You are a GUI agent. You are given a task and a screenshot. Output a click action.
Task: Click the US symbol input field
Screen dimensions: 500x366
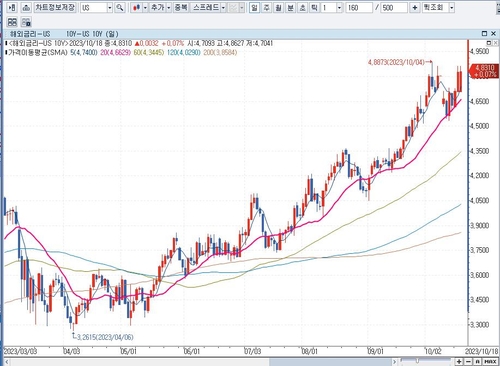click(x=94, y=7)
